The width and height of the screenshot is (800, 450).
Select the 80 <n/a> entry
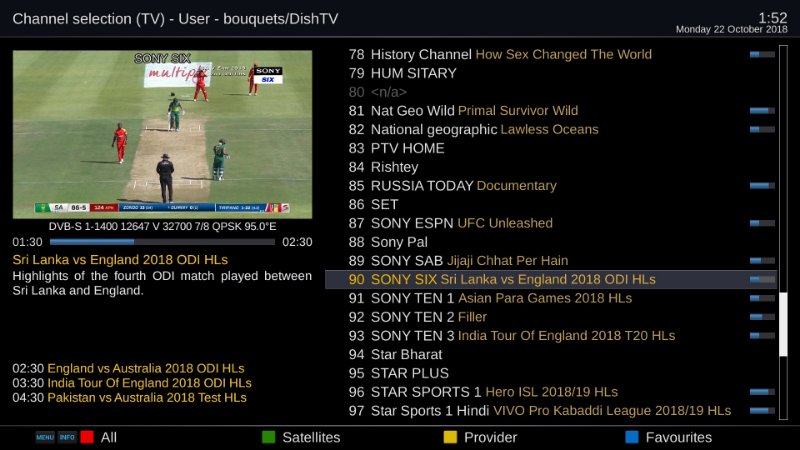551,92
